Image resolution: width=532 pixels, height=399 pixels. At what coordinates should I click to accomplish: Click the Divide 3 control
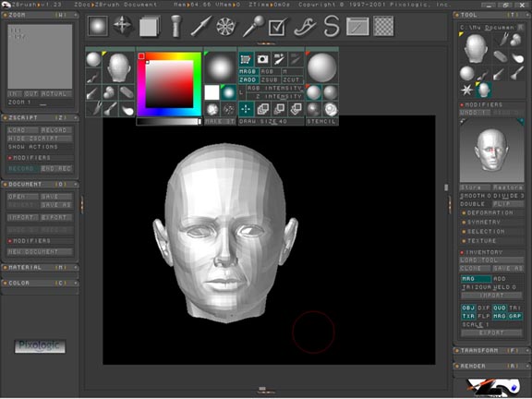click(508, 196)
